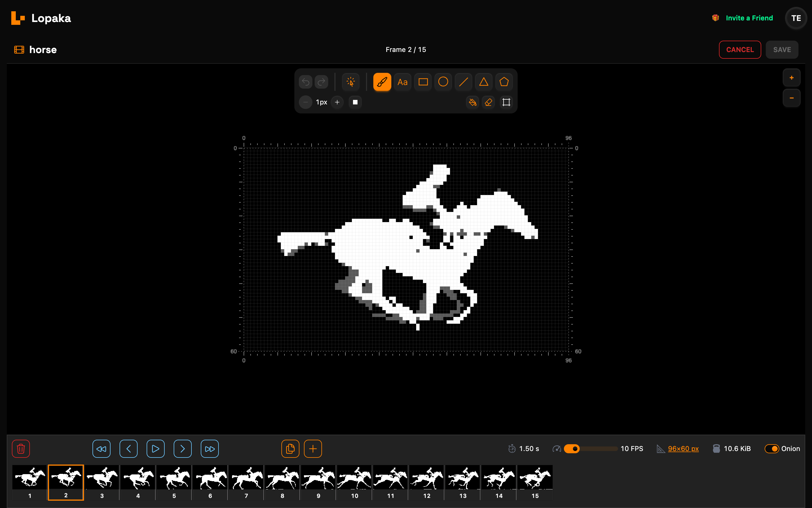The height and width of the screenshot is (508, 812).
Task: Open the TE user avatar menu
Action: click(796, 18)
